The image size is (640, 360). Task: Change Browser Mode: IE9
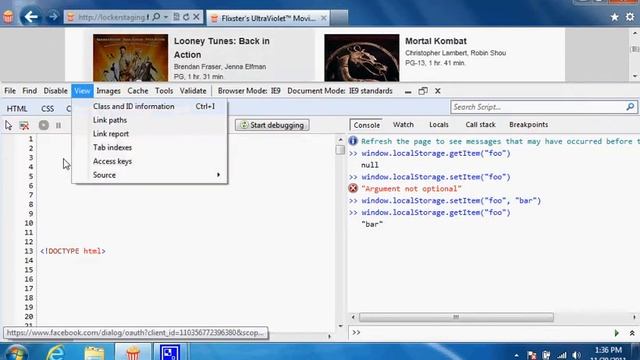point(249,91)
